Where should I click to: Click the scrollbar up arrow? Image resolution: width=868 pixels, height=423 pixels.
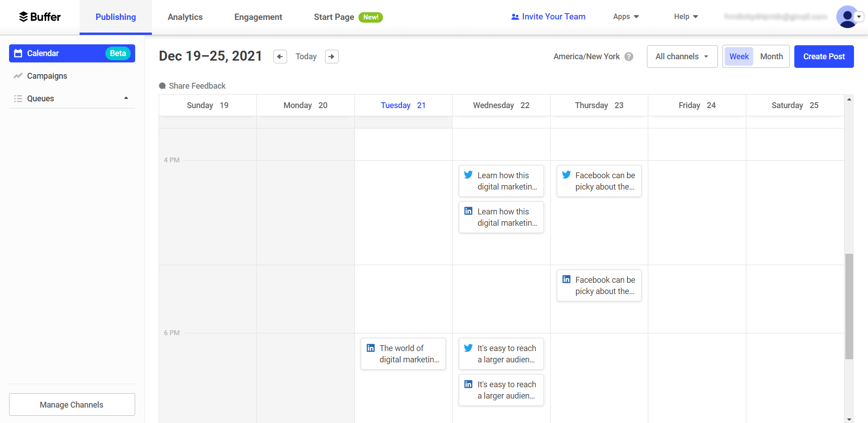point(849,99)
